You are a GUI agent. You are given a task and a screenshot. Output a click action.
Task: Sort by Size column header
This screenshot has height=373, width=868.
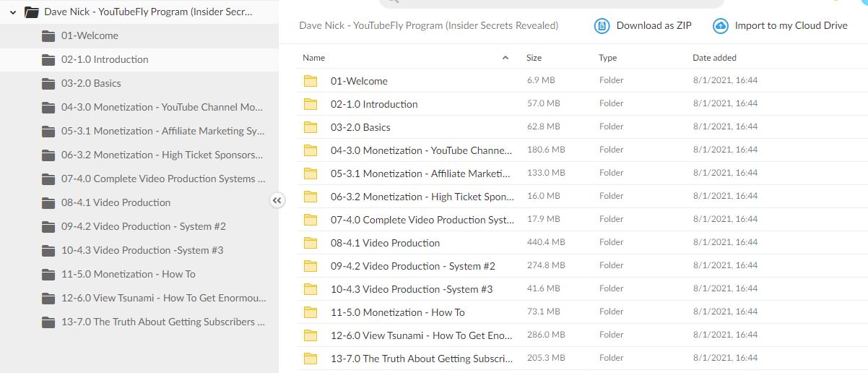(x=534, y=58)
